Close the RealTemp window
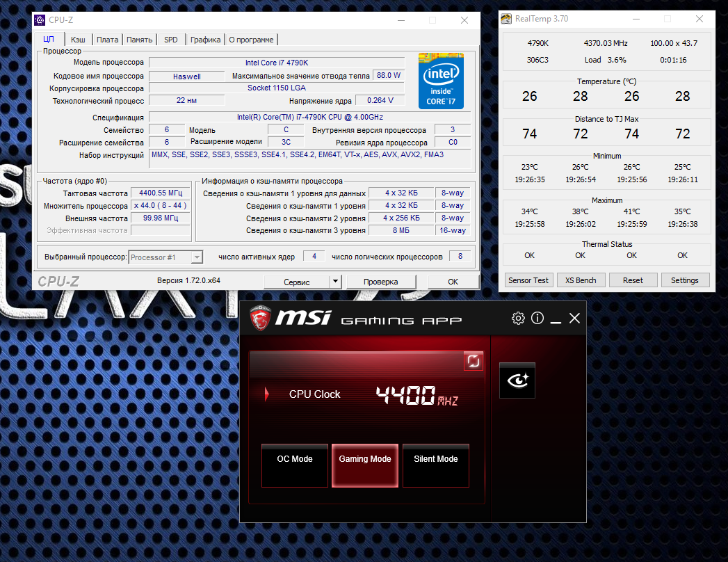 (699, 19)
